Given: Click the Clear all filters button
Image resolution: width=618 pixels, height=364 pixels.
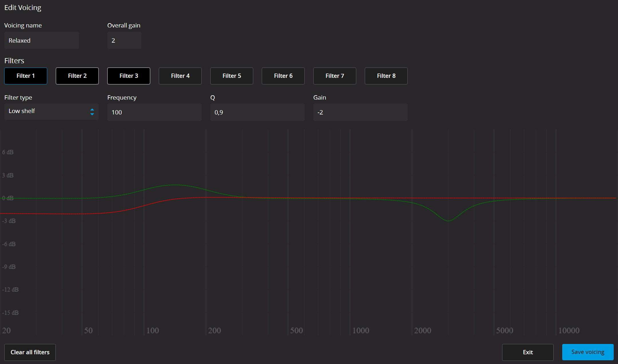Looking at the screenshot, I should click(x=31, y=352).
